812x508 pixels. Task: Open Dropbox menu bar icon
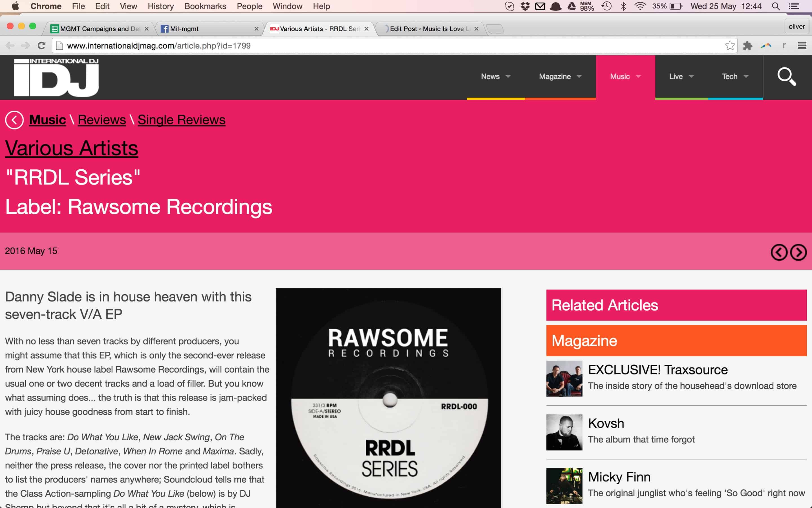[525, 6]
